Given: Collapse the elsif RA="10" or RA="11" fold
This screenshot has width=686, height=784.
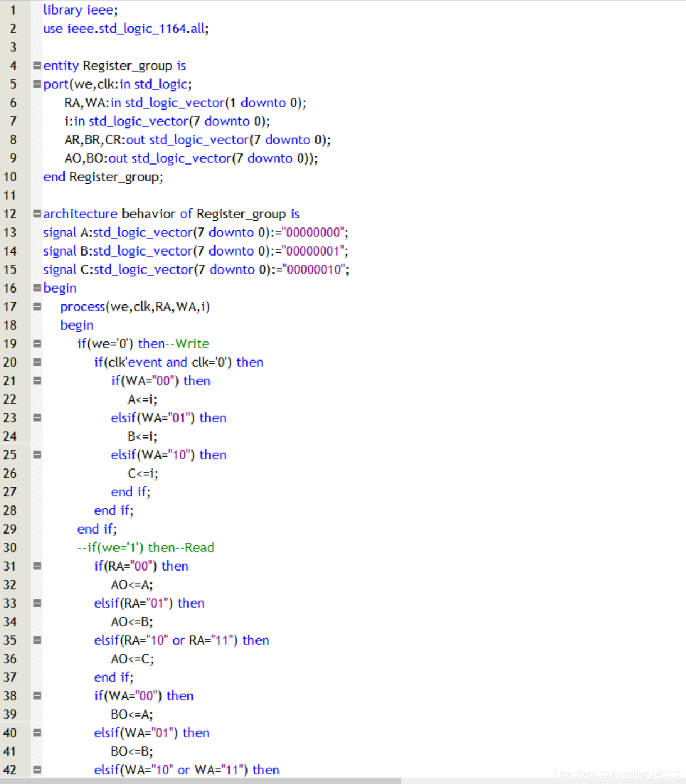Looking at the screenshot, I should pyautogui.click(x=37, y=640).
